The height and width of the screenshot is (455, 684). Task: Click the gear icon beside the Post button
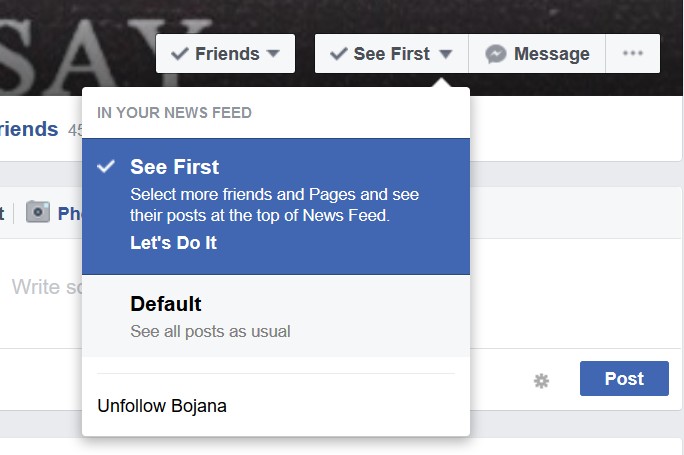point(542,380)
